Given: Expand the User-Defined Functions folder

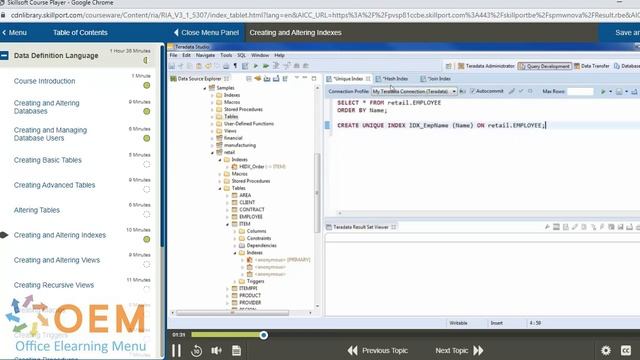Looking at the screenshot, I should [x=212, y=124].
